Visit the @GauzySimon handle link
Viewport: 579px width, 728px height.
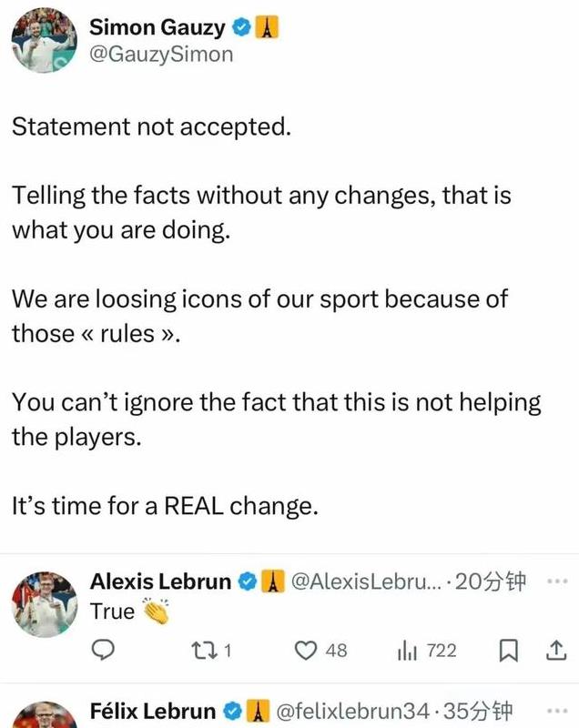click(160, 55)
